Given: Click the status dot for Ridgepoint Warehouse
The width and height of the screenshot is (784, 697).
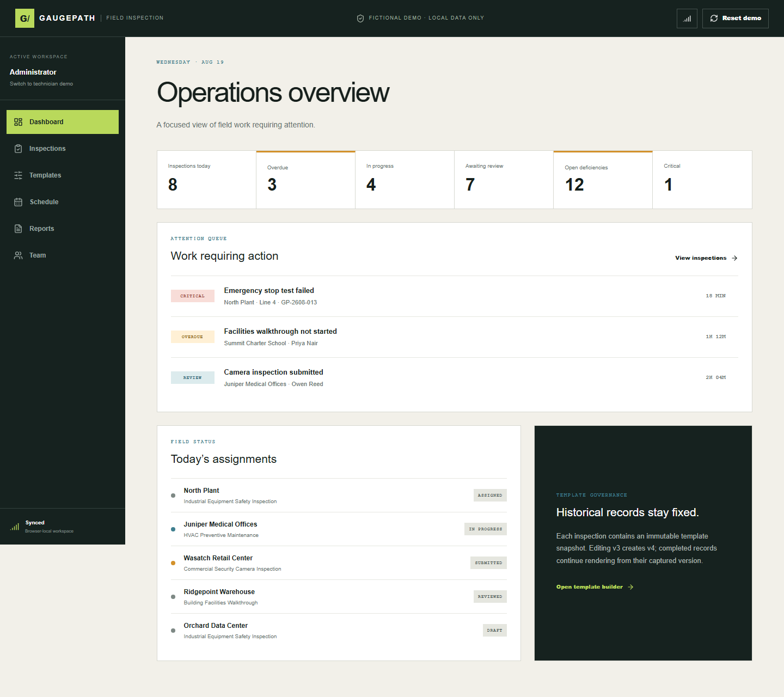Looking at the screenshot, I should pos(173,597).
